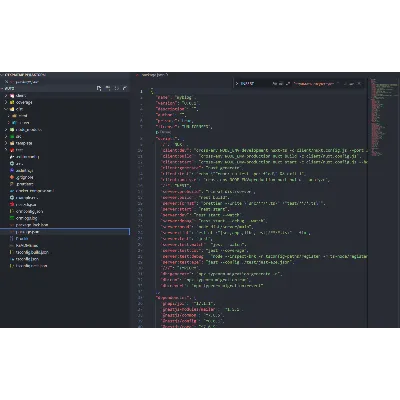Click the coverage folder icon
This screenshot has width=400, height=400.
pos(12,102)
